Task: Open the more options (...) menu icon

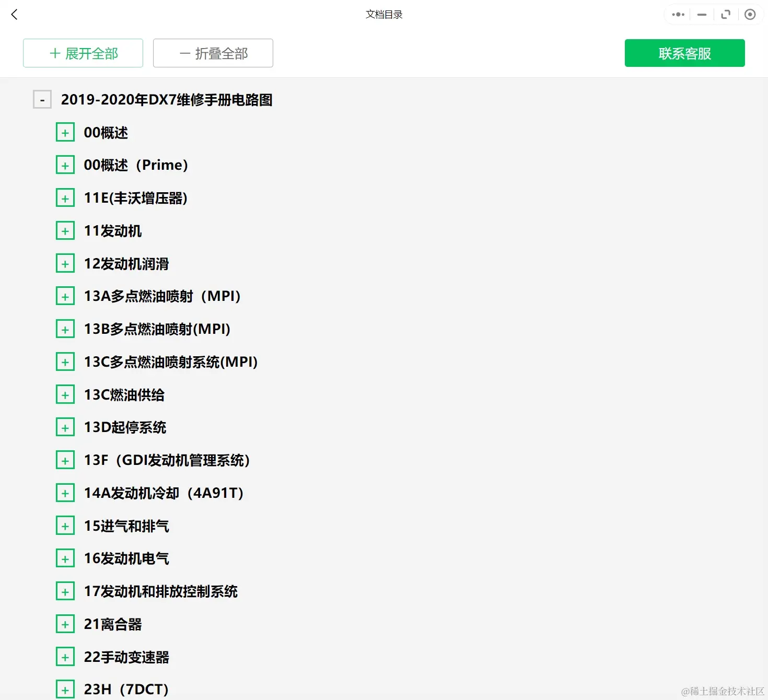Action: click(677, 14)
